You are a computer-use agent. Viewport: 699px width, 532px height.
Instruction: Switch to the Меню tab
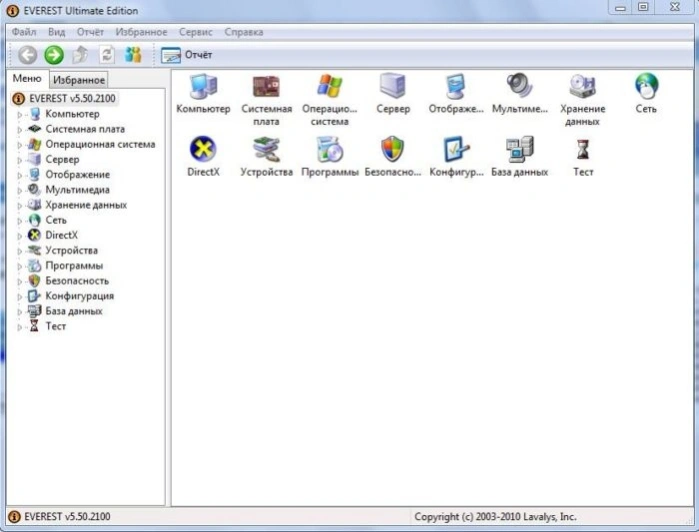coord(27,78)
